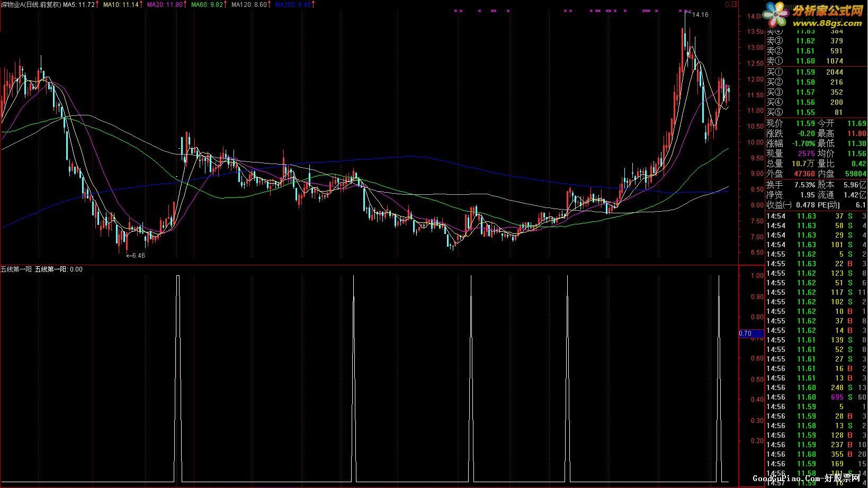Click the 最高 11.80 high value
Viewport: 868px width, 488px height.
[x=857, y=133]
